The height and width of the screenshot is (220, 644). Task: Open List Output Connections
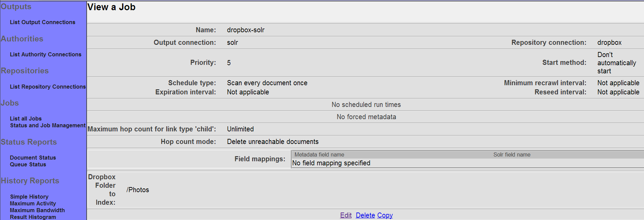coord(42,22)
